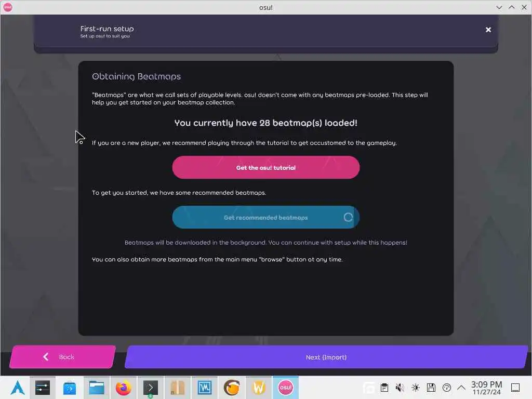This screenshot has width=532, height=399.
Task: Open the clipboard tray icon
Action: 384,388
